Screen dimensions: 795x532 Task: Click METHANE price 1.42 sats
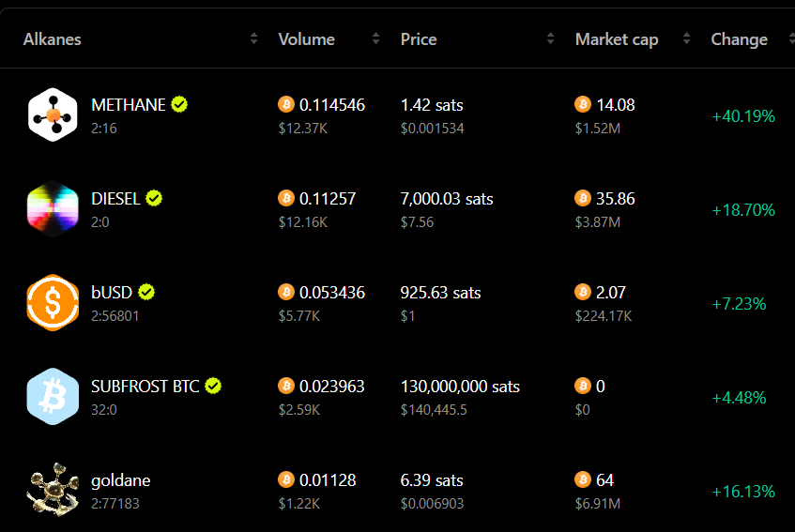pos(432,105)
